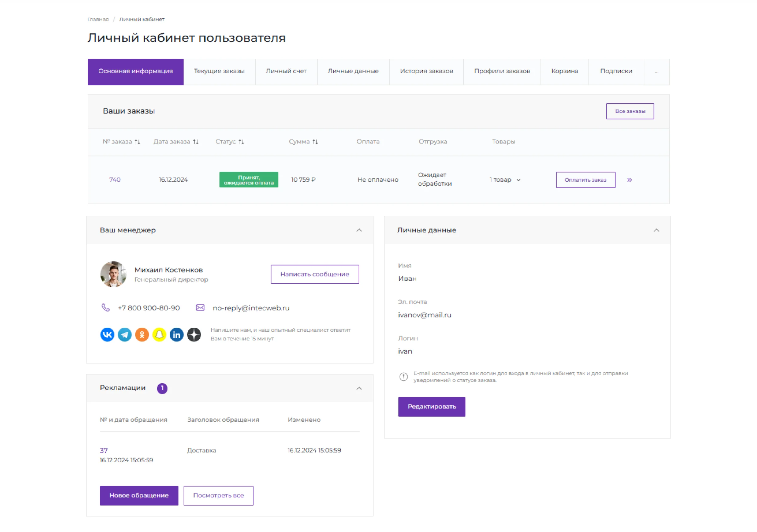757x532 pixels.
Task: Click order number 740 link
Action: click(115, 180)
